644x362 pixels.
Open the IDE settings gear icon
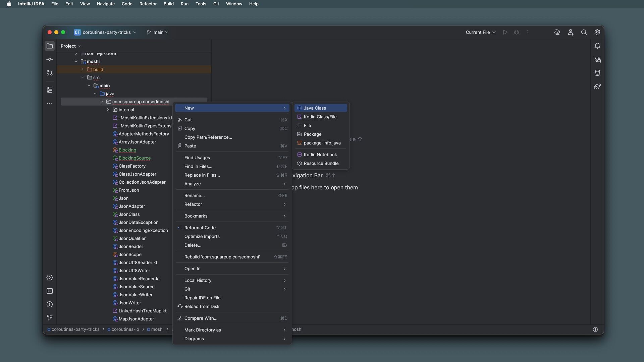pos(597,32)
